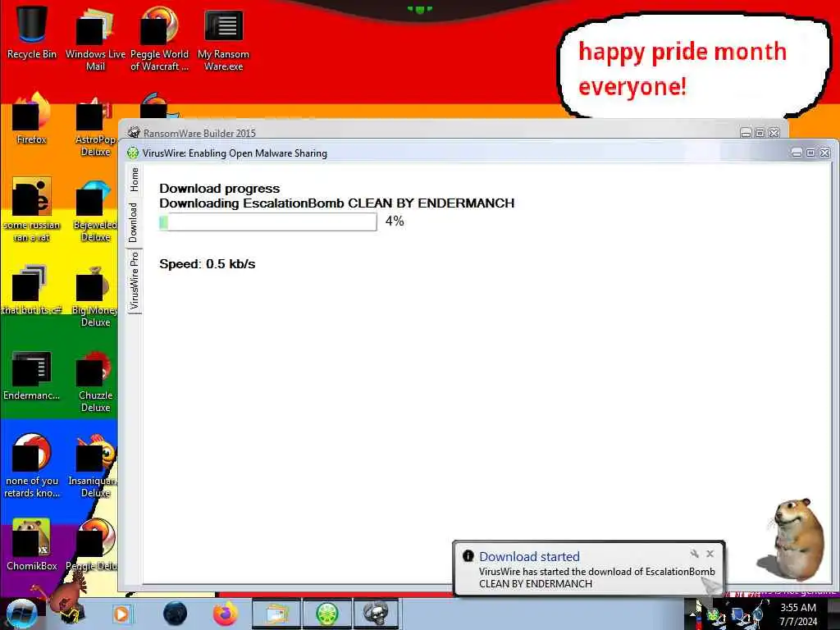Viewport: 840px width, 630px height.
Task: Switch to the mail window taskbar button
Action: tap(276, 614)
